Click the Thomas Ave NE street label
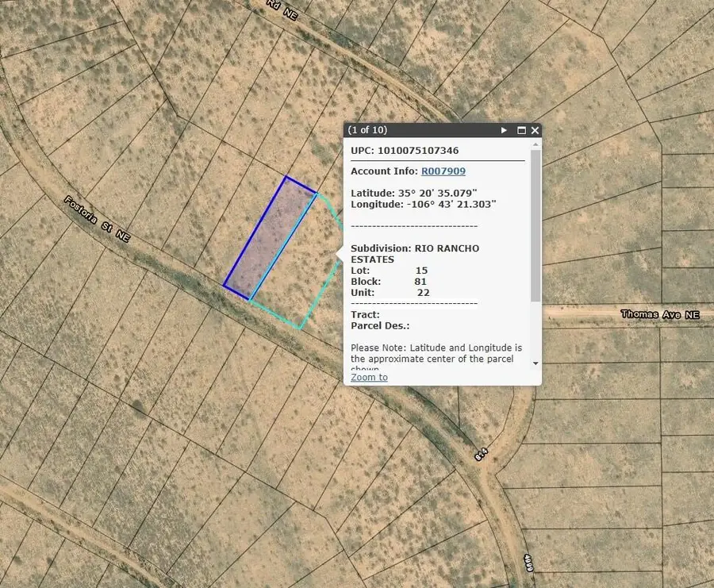 (658, 314)
